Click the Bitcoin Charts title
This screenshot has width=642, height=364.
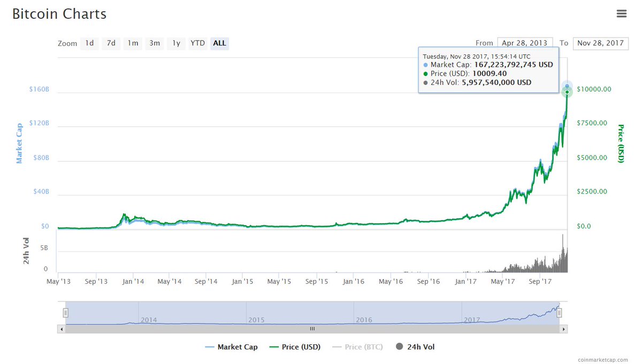pyautogui.click(x=59, y=14)
